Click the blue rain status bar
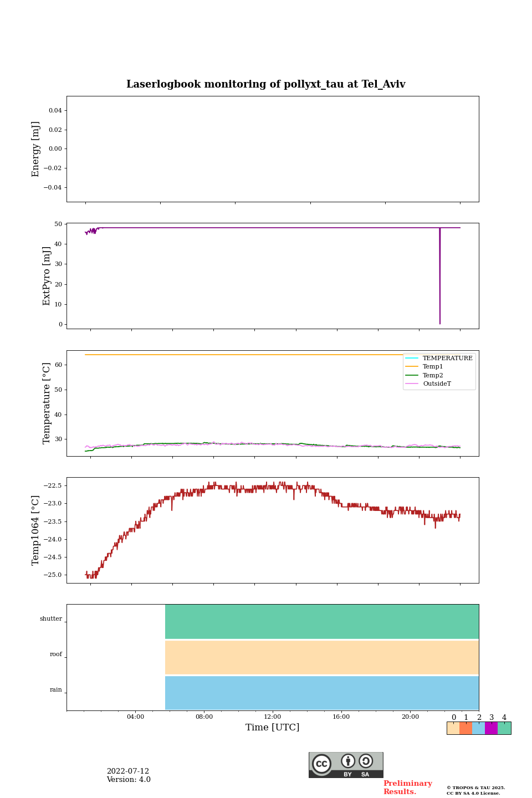Screen dimensions: 532x798 coord(322,693)
